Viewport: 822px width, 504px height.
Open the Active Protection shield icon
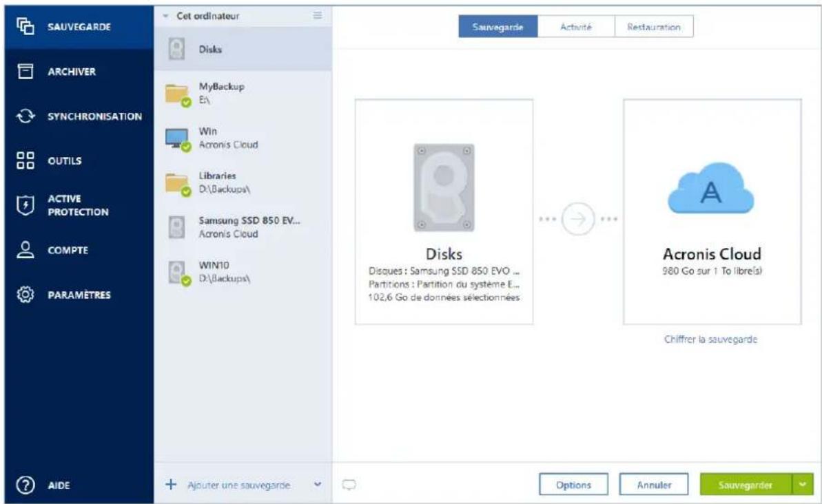pos(25,205)
